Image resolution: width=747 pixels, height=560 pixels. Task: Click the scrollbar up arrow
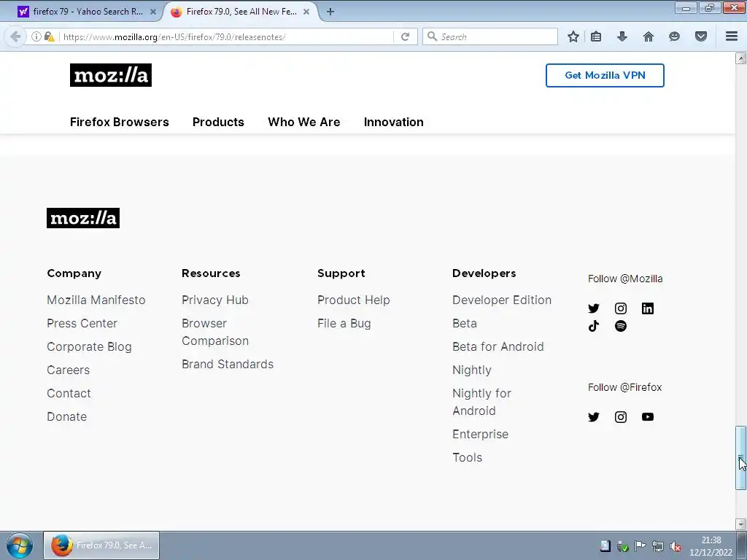pyautogui.click(x=740, y=58)
